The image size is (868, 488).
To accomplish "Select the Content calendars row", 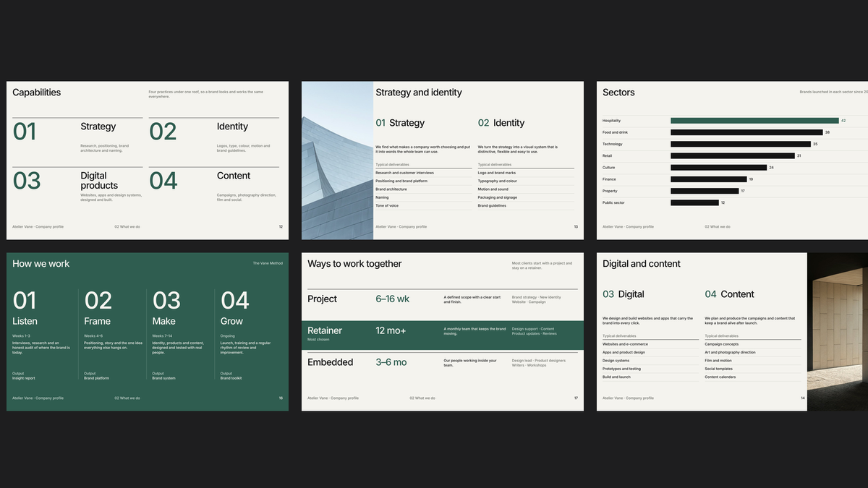I will pos(753,377).
